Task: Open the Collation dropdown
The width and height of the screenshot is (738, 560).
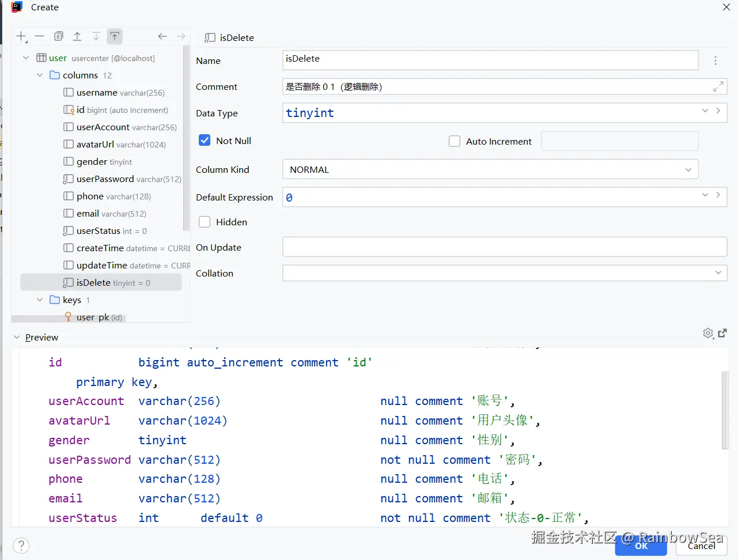Action: click(x=504, y=273)
